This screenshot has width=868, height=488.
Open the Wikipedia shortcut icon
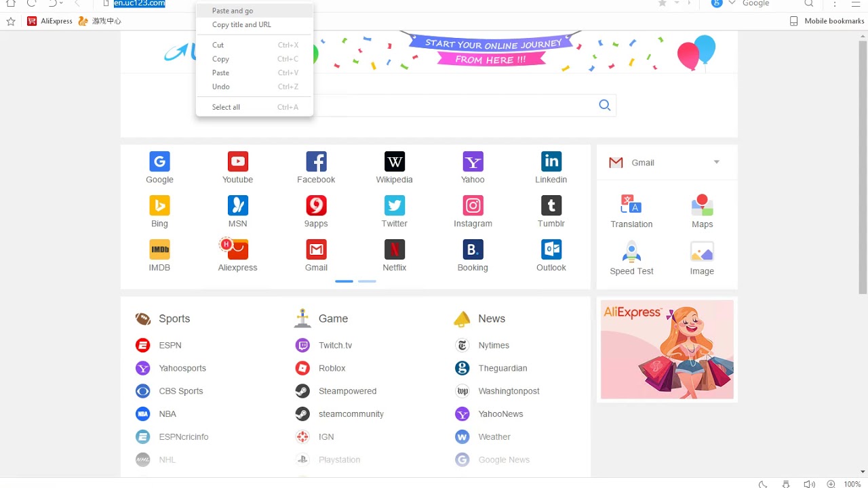[x=395, y=161]
